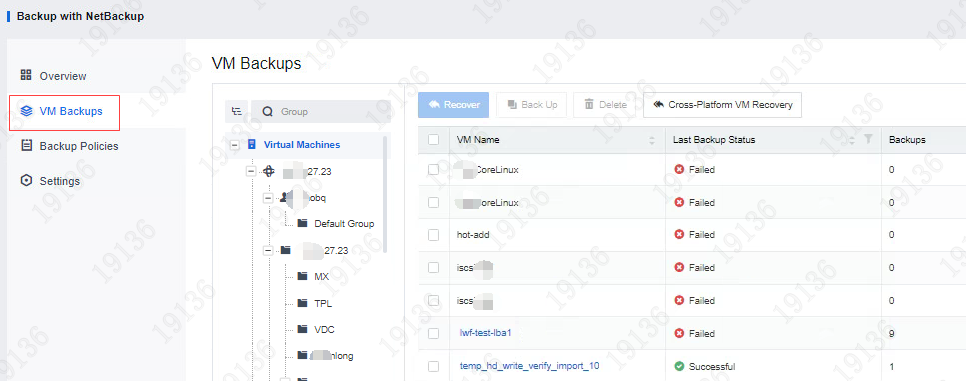966x381 pixels.
Task: Click failed icon in hot-add row
Action: pyautogui.click(x=680, y=234)
